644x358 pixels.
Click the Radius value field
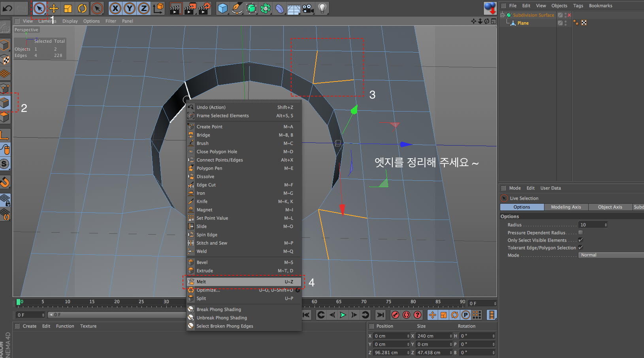click(x=591, y=225)
